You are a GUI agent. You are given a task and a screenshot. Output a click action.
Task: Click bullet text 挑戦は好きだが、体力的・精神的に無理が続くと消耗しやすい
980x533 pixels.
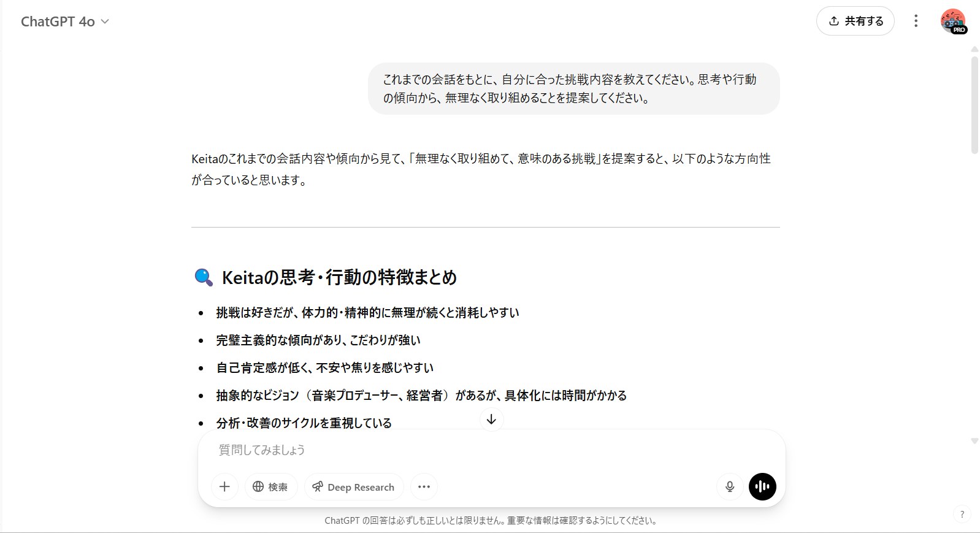(367, 312)
